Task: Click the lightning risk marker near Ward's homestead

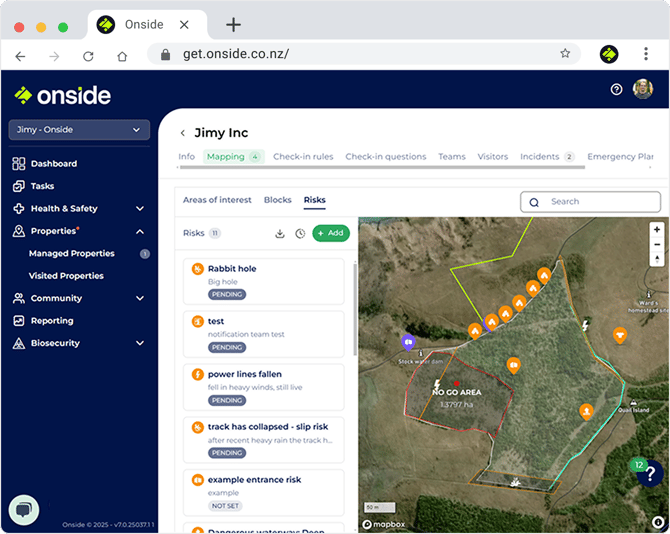Action: pyautogui.click(x=585, y=326)
